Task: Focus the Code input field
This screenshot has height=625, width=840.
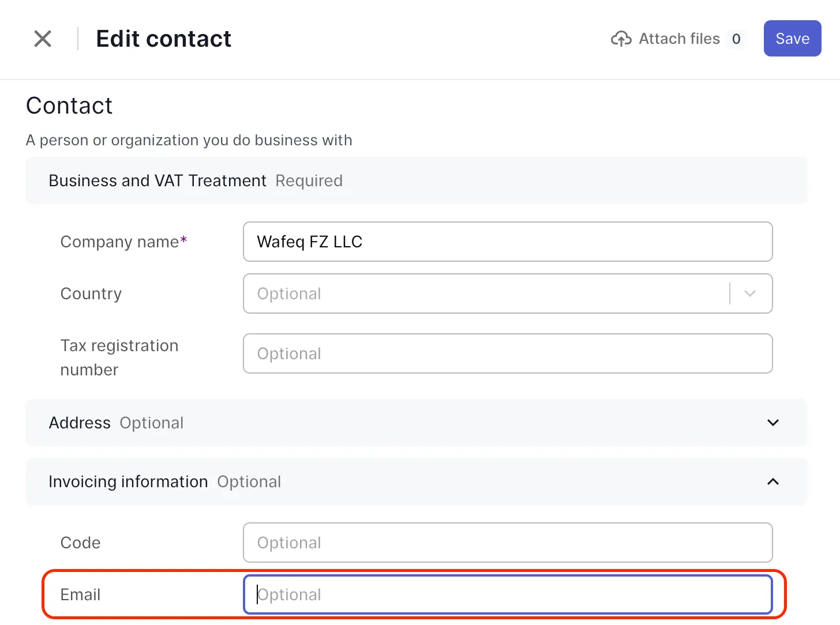Action: point(508,543)
